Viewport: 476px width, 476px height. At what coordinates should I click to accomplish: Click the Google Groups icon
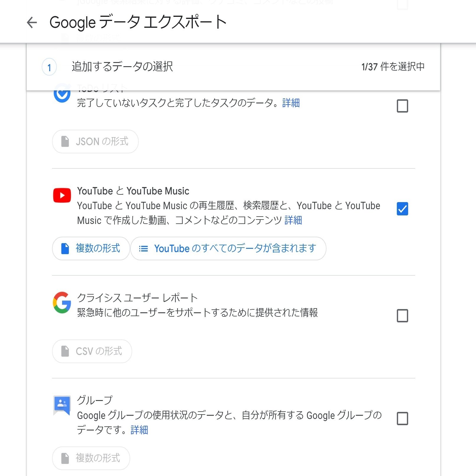point(62,405)
